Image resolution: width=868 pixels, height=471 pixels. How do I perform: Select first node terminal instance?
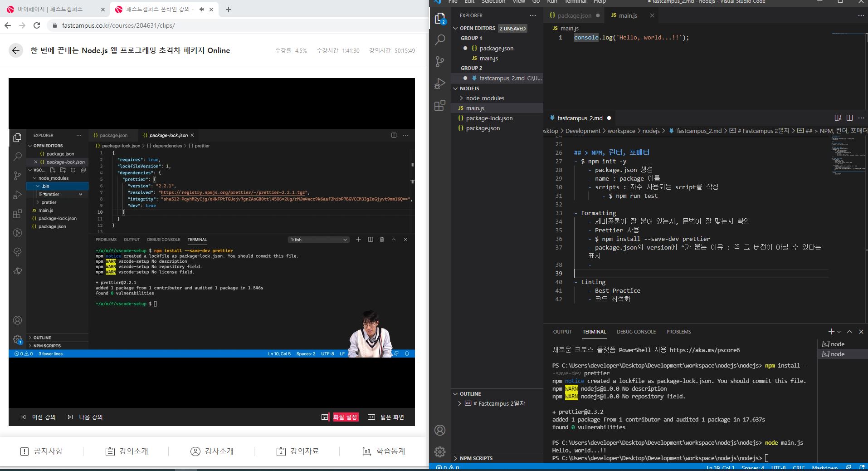point(842,344)
